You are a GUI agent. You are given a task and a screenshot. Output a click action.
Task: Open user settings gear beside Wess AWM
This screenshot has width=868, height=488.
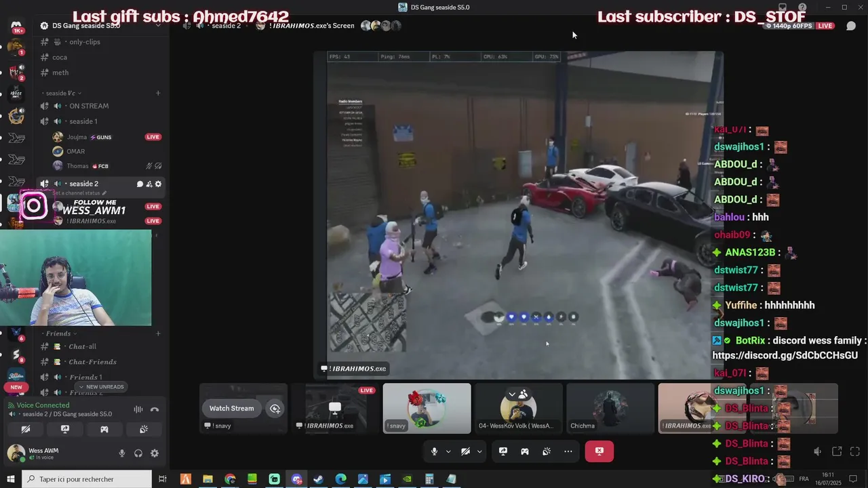pos(155,453)
